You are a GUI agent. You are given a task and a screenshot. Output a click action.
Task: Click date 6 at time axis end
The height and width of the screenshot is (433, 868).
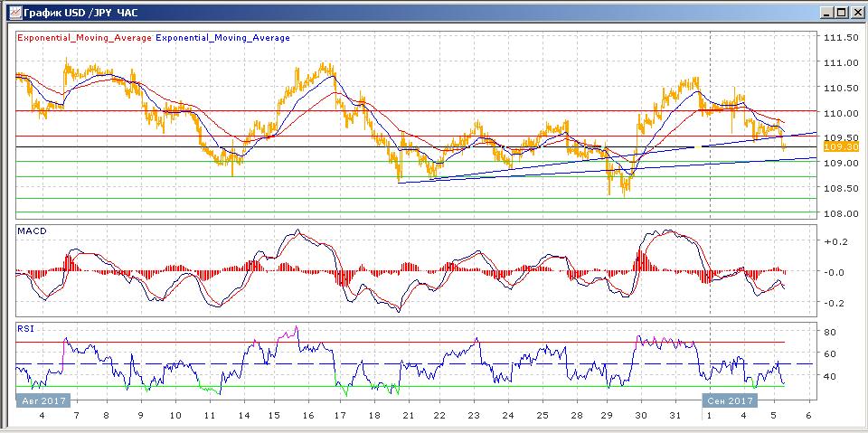808,416
